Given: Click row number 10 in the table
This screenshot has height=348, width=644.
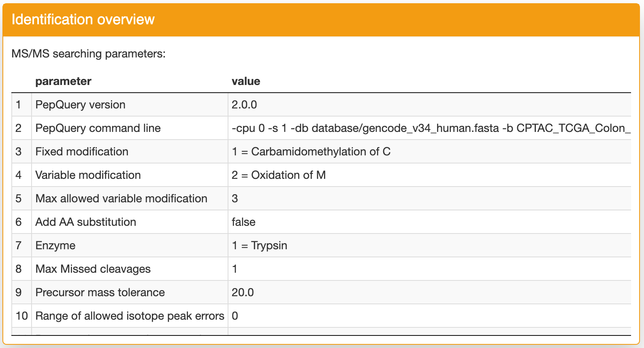Looking at the screenshot, I should pos(21,316).
